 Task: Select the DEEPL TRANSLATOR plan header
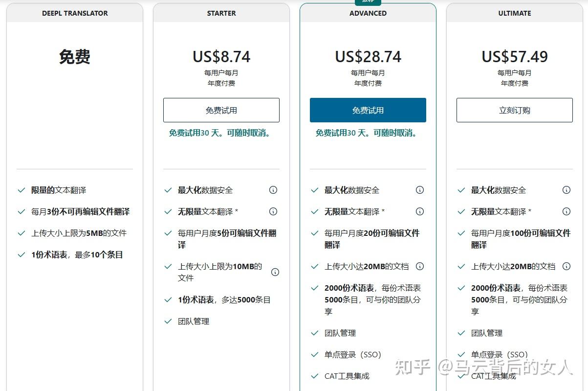click(x=75, y=13)
